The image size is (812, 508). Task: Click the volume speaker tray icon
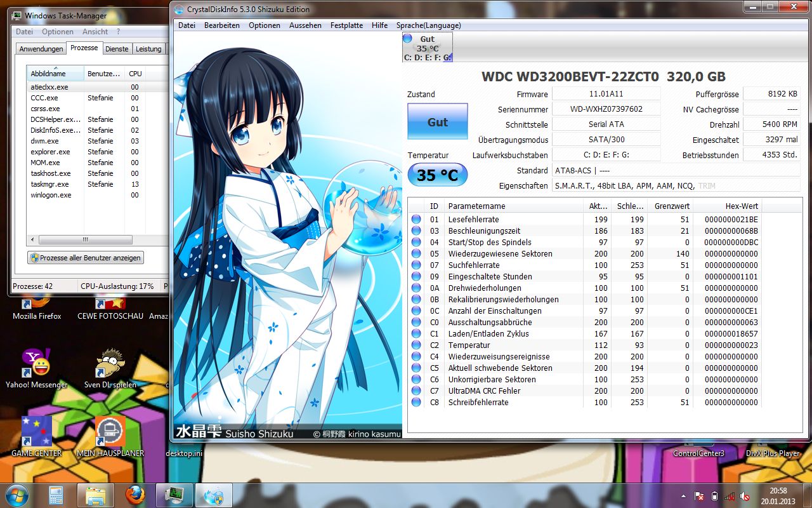tap(745, 496)
